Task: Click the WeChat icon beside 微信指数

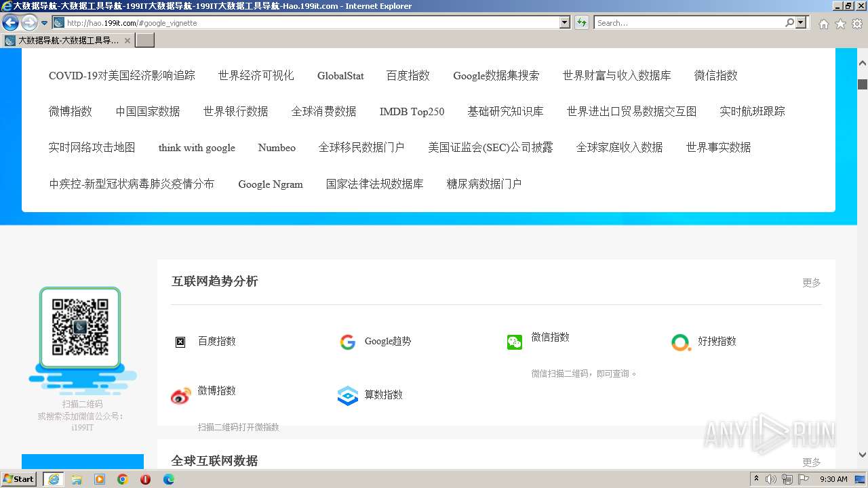Action: click(x=515, y=342)
